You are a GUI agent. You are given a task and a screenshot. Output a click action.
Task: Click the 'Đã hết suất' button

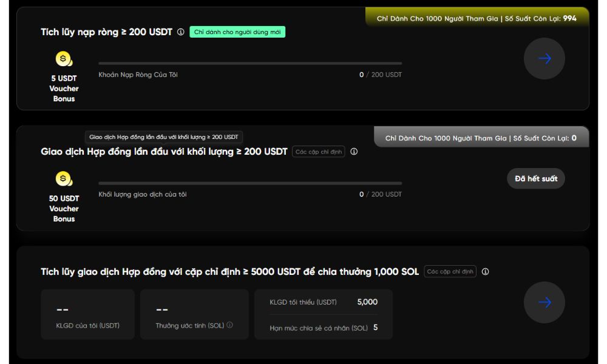tap(536, 179)
